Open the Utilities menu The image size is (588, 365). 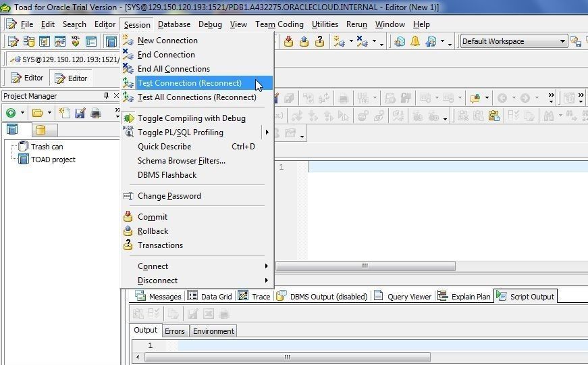pos(325,24)
